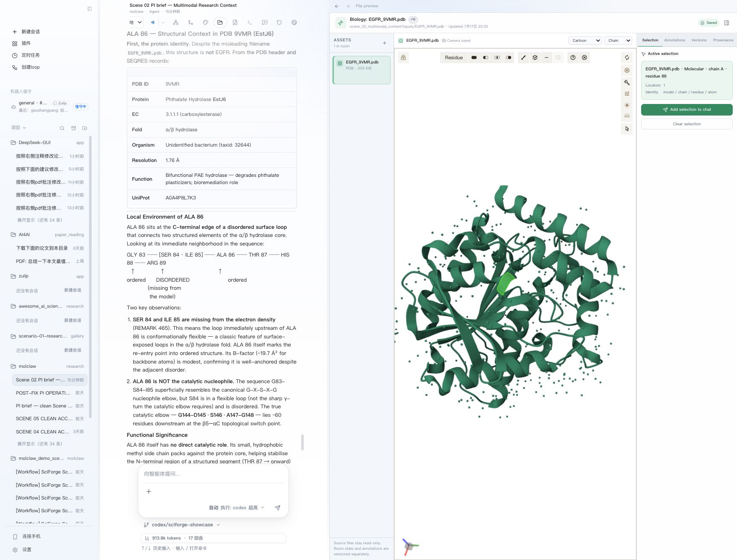Click the XYZ axis orientation gizmo
This screenshot has height=560, width=737.
pyautogui.click(x=410, y=546)
